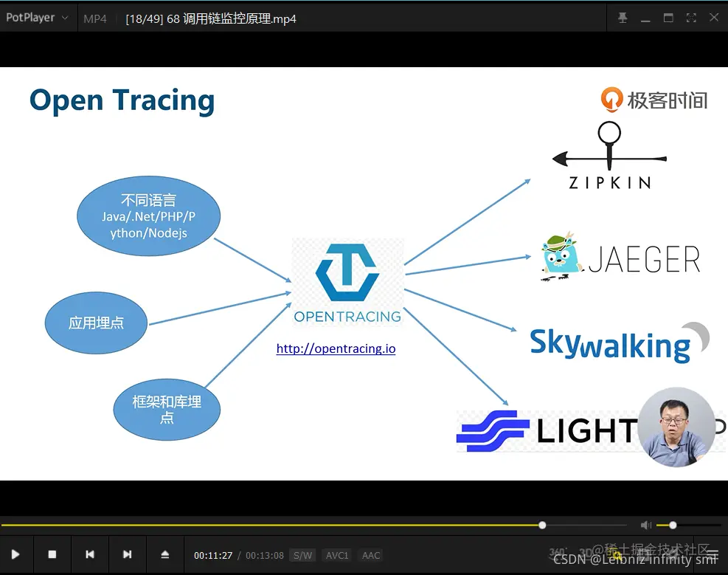Switch to fullscreen mode via title bar icon
This screenshot has height=575, width=728.
691,18
